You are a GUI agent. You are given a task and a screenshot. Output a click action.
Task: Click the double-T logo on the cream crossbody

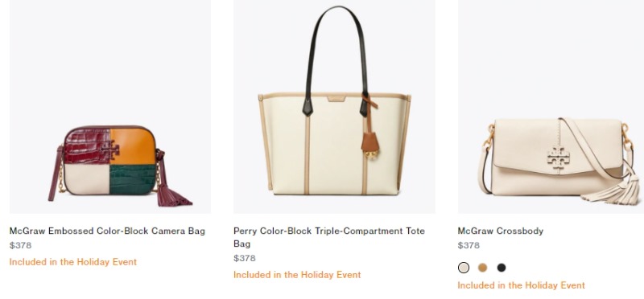558,158
